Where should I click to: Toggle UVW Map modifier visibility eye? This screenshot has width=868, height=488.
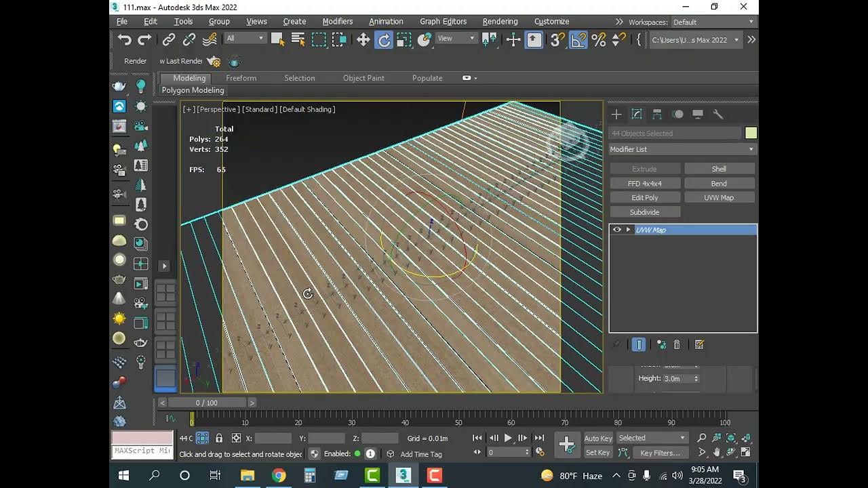tap(617, 230)
